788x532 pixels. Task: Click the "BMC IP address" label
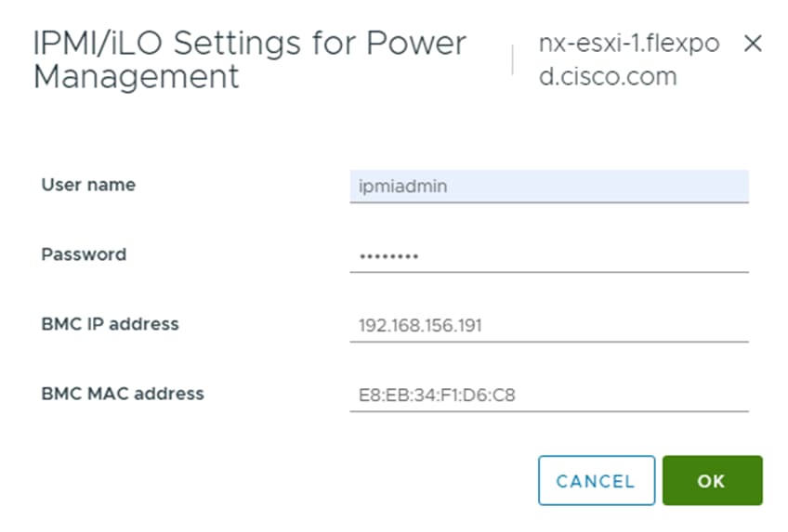(x=110, y=324)
